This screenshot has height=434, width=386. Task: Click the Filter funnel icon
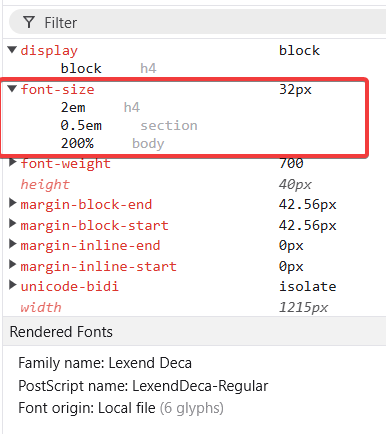point(29,22)
